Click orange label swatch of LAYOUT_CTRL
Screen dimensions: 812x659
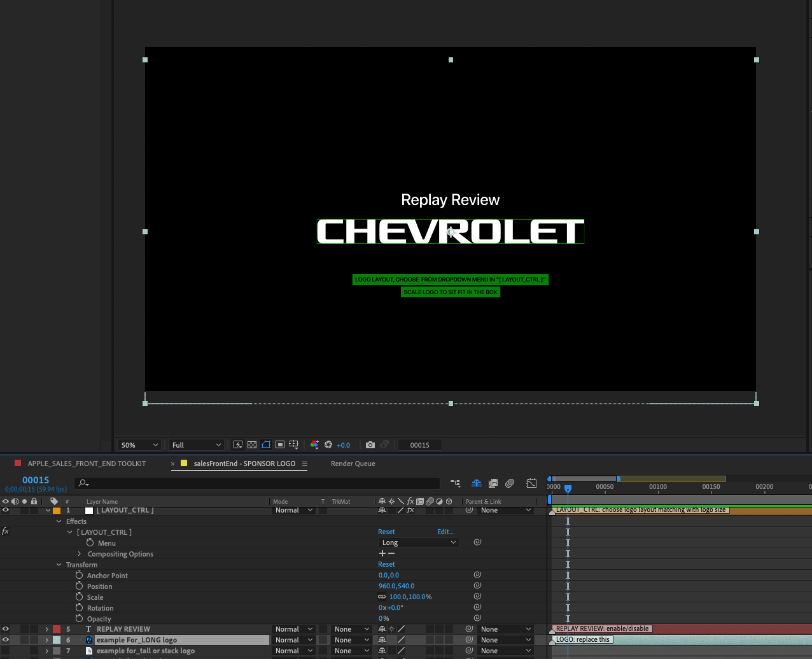(x=57, y=511)
